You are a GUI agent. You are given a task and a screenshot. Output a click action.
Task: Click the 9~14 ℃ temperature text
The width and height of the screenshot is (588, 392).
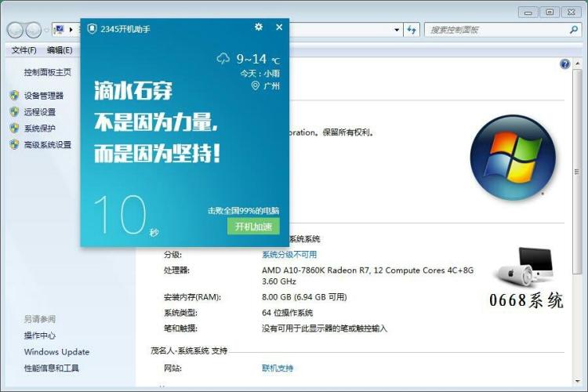tap(258, 59)
